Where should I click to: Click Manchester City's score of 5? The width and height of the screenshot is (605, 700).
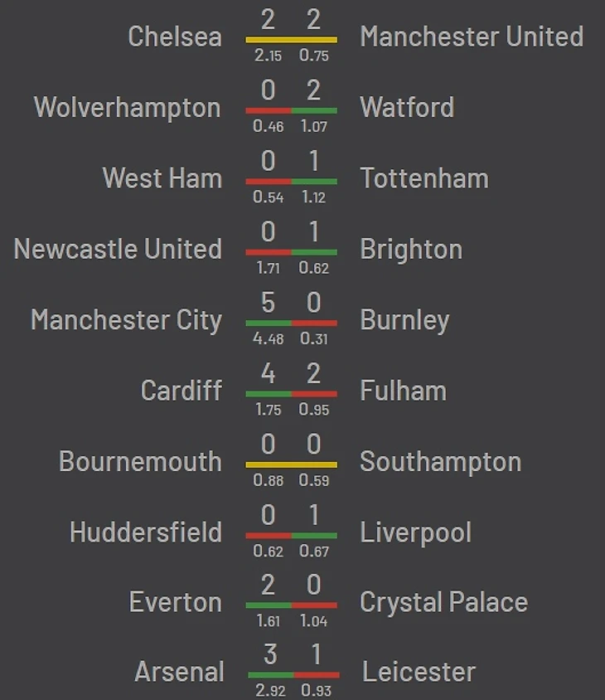[268, 303]
